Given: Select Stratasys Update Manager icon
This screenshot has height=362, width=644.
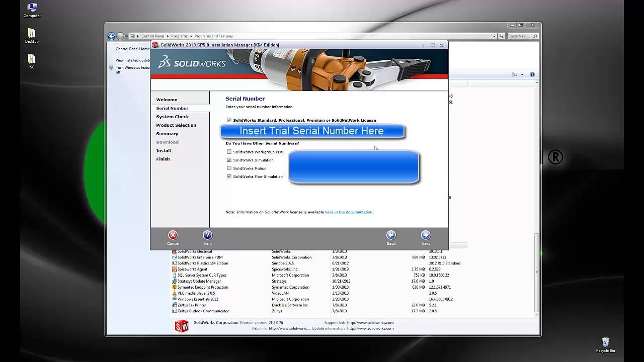Looking at the screenshot, I should click(174, 281).
